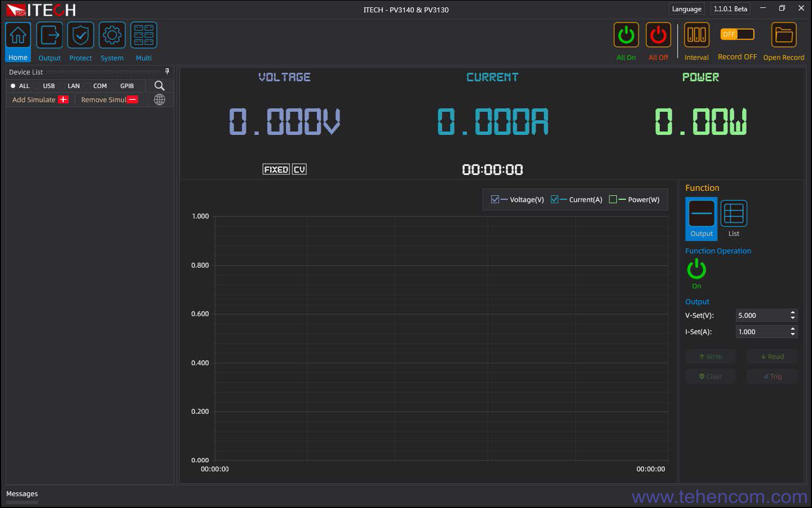Image resolution: width=812 pixels, height=508 pixels.
Task: Click the elapsed timer 00:00:00 display
Action: coord(492,169)
